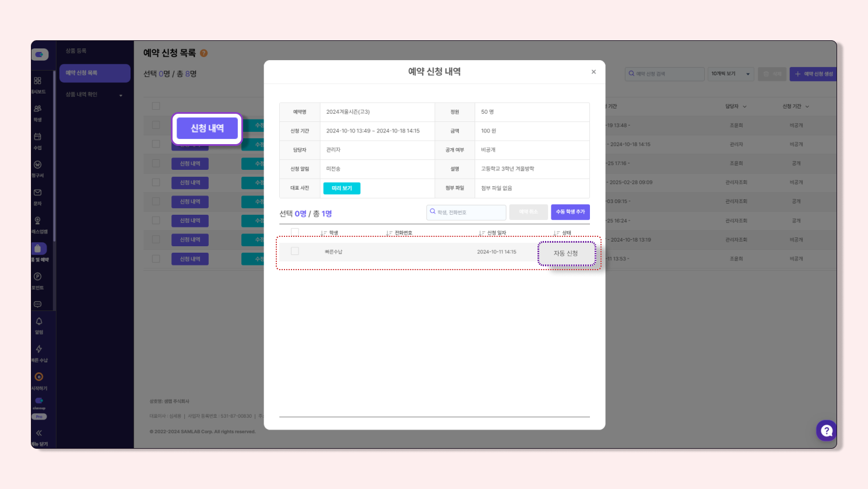This screenshot has width=868, height=489.
Task: Open the help question-mark bubble
Action: point(827,431)
